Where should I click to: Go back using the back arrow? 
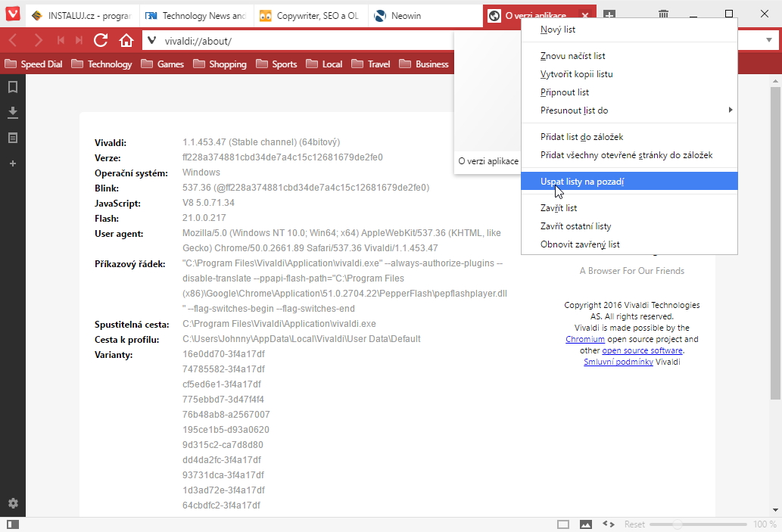coord(14,40)
